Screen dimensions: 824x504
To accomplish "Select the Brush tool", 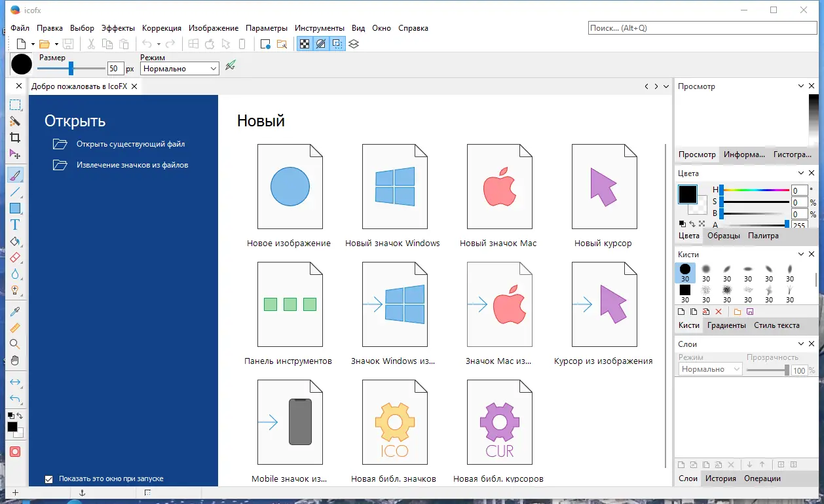I will click(x=14, y=175).
